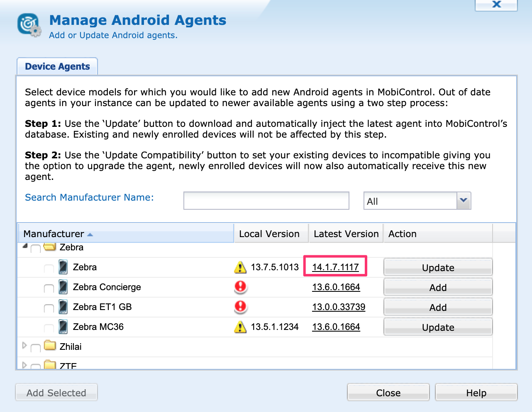Screen dimensions: 532x412
Task: Focus the Search Manufacturer Name field
Action: click(x=266, y=201)
